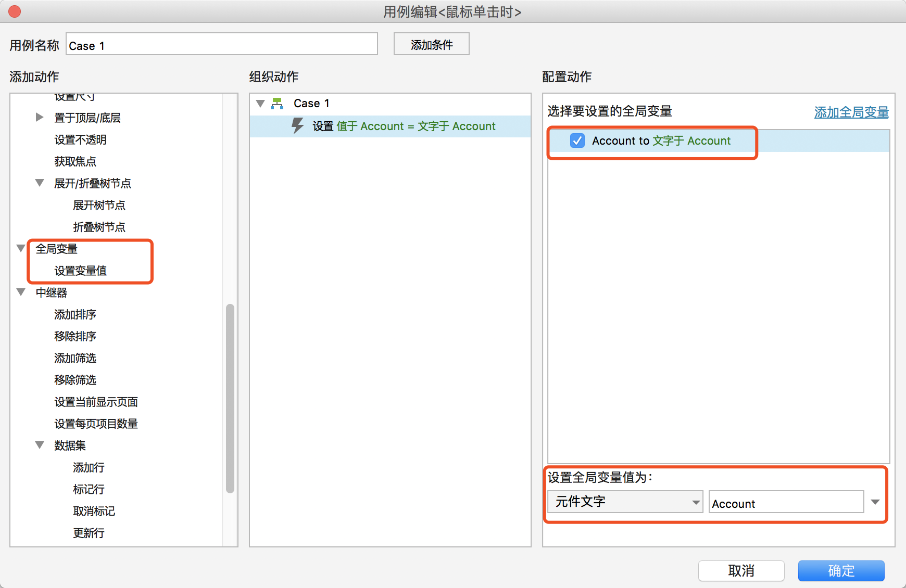906x588 pixels.
Task: Click the 数据集 group label
Action: (x=70, y=445)
